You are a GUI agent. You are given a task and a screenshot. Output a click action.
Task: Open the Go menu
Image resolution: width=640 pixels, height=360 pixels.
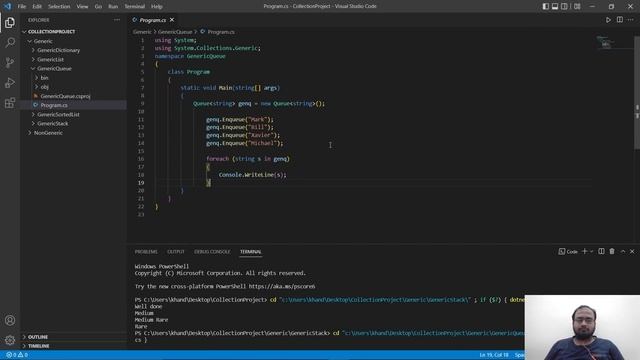(x=98, y=7)
